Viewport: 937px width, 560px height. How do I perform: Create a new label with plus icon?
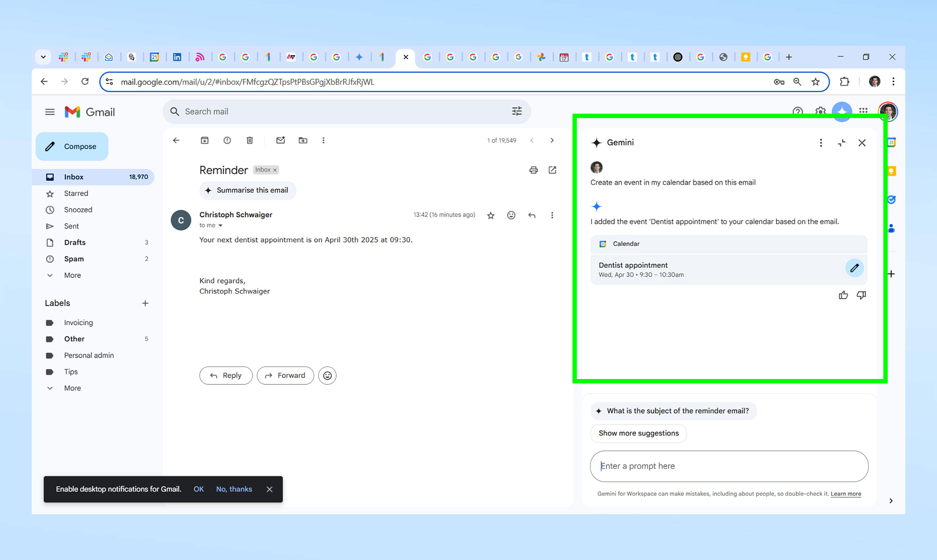(145, 303)
